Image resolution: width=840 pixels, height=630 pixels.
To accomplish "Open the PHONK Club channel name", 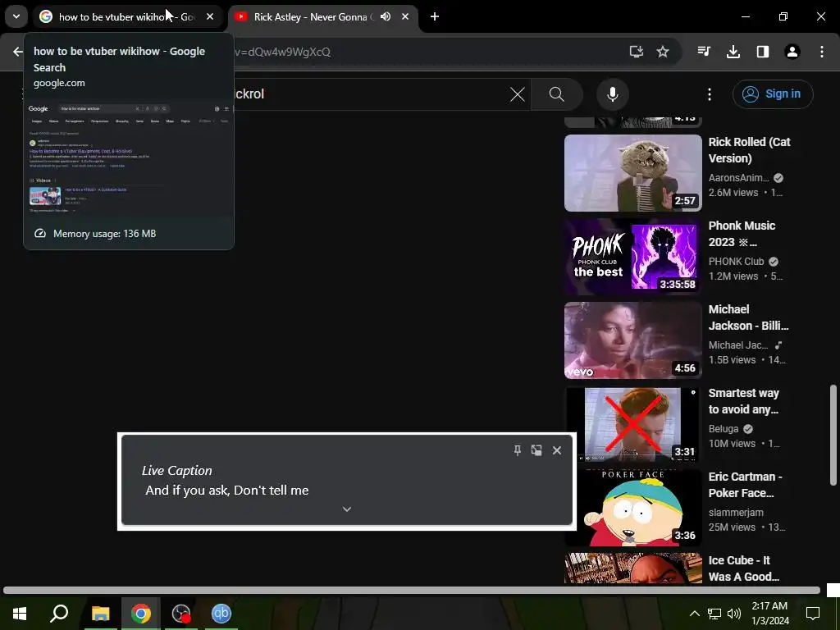I will click(736, 262).
